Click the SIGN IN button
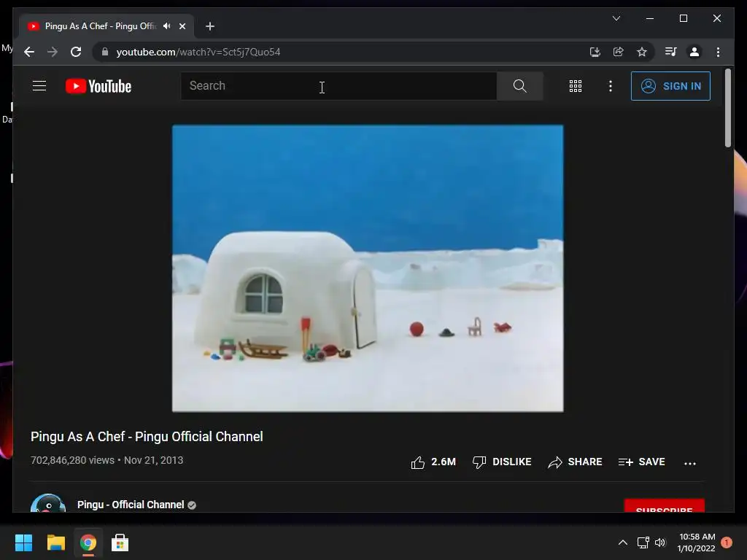 pos(670,86)
